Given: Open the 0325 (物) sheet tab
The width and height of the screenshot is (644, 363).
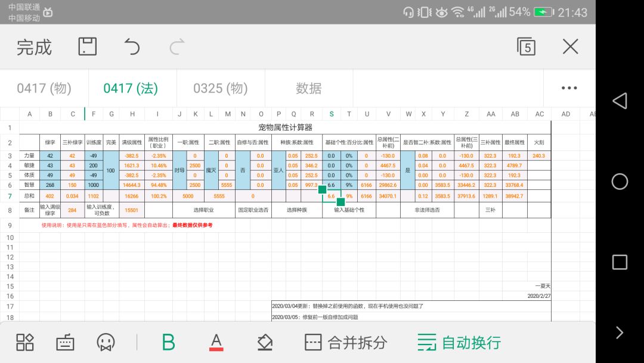Looking at the screenshot, I should (x=221, y=88).
